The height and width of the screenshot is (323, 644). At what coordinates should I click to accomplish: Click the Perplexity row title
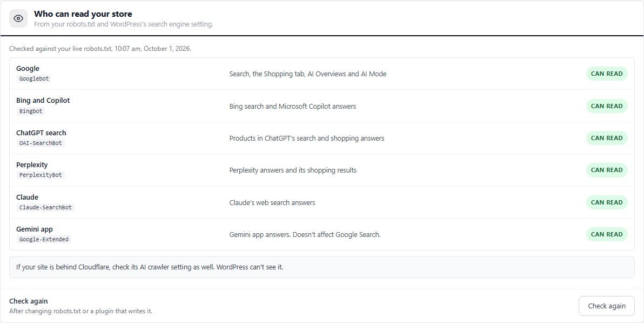click(x=32, y=164)
